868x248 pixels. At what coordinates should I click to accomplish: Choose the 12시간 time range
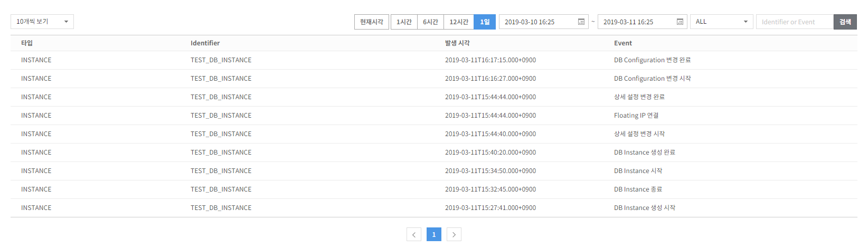click(x=459, y=22)
